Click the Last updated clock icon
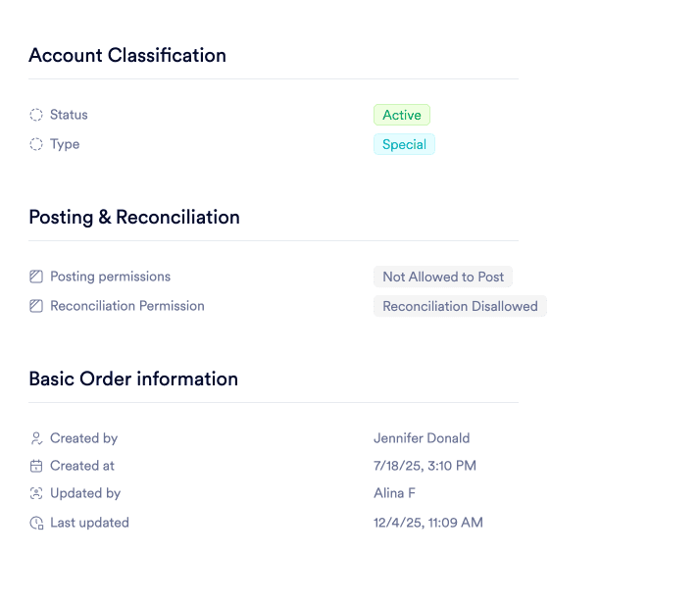 pos(36,523)
